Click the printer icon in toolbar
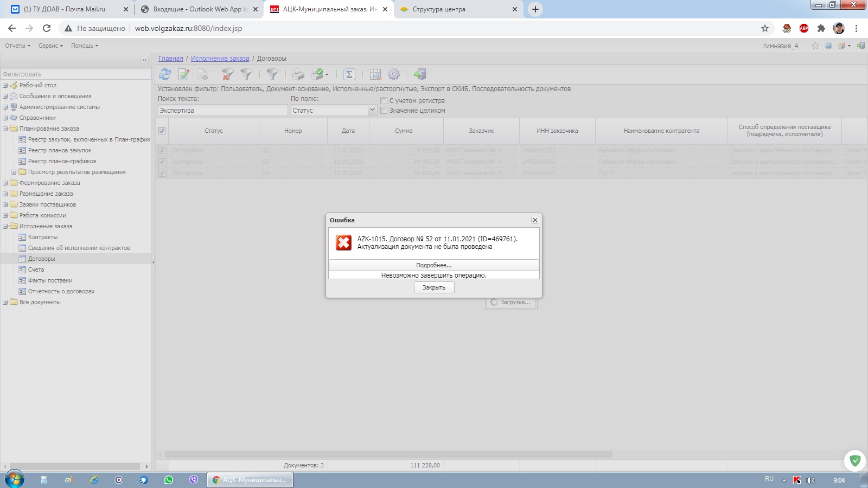868x488 pixels. (x=298, y=74)
